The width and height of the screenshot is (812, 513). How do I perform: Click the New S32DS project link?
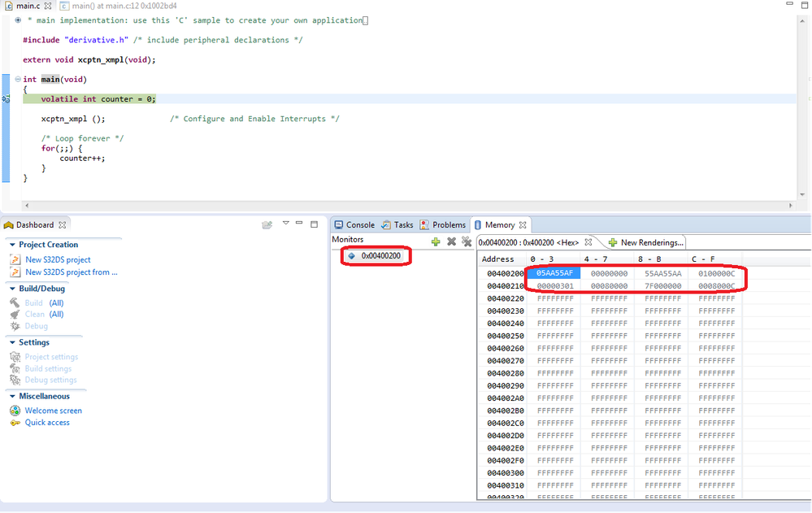58,259
